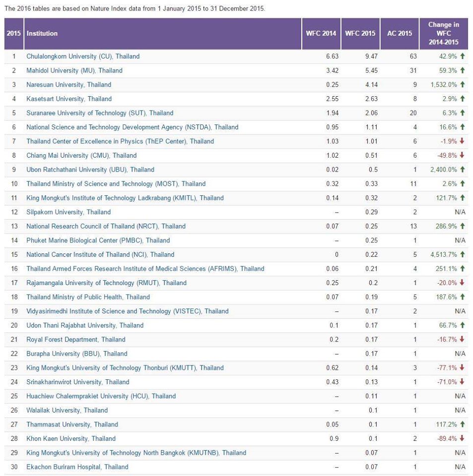Open Walailak University link

coord(67,411)
